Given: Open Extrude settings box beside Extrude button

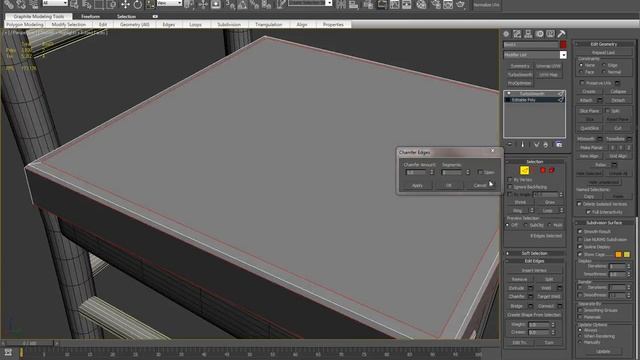Looking at the screenshot, I should pos(530,288).
